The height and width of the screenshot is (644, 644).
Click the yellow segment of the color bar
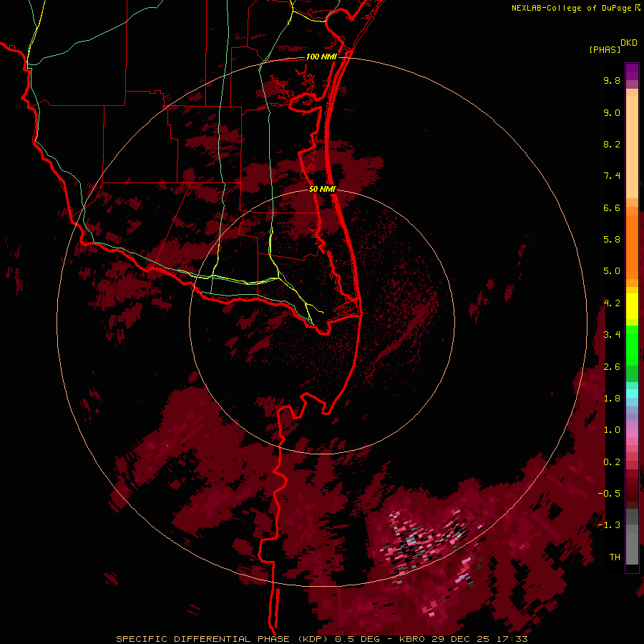click(632, 306)
